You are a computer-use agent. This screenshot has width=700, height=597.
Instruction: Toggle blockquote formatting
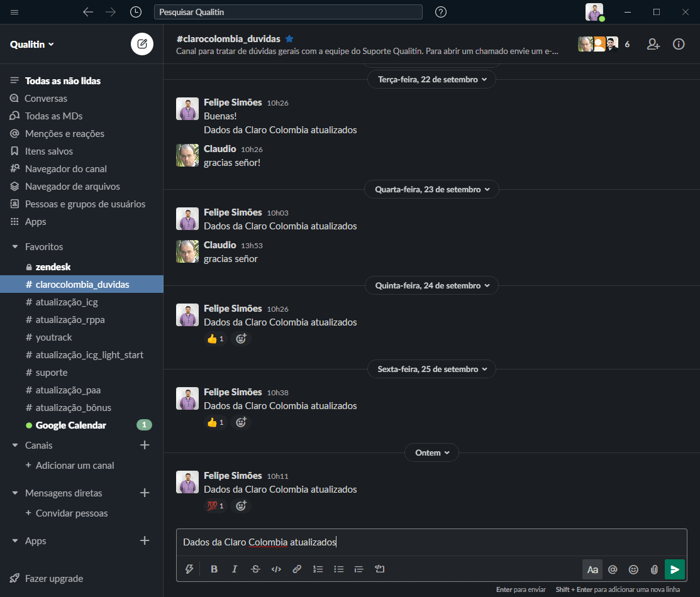click(359, 569)
